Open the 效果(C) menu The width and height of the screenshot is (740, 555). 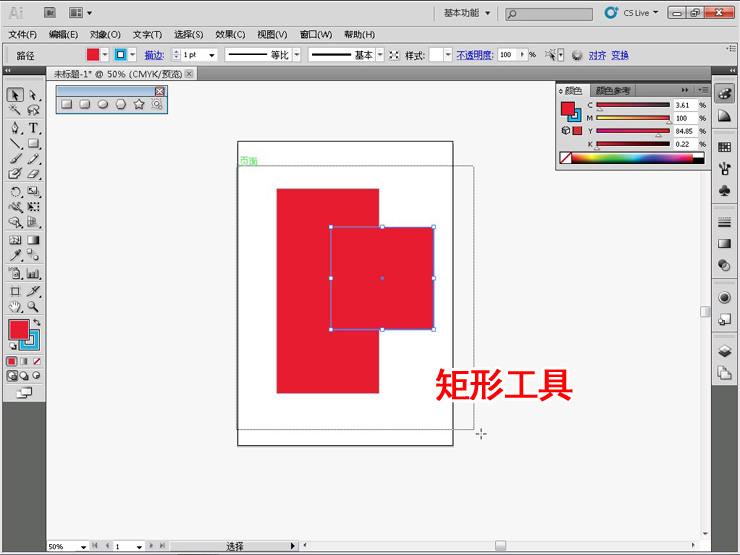tap(230, 34)
